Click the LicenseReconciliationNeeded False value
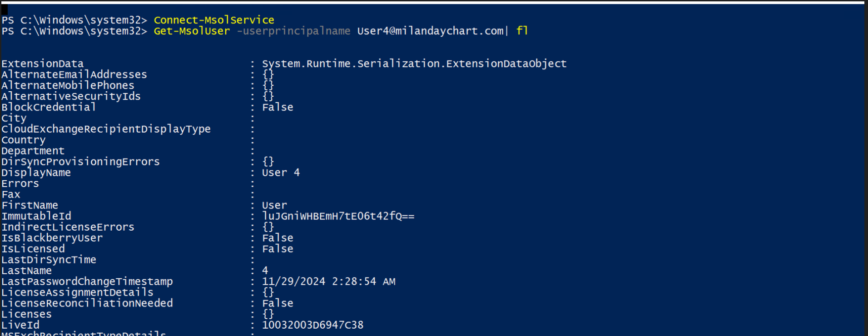Screen dimensions: 868x336 pyautogui.click(x=278, y=304)
